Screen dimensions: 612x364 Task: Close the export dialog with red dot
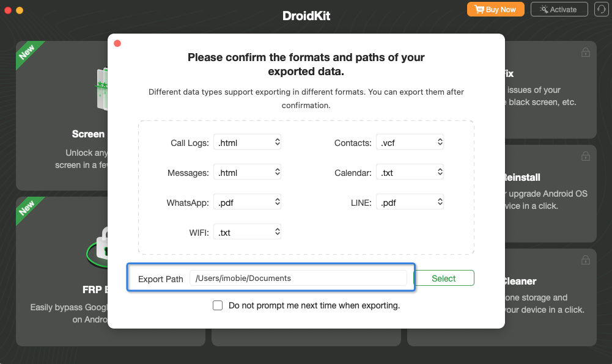click(x=117, y=43)
